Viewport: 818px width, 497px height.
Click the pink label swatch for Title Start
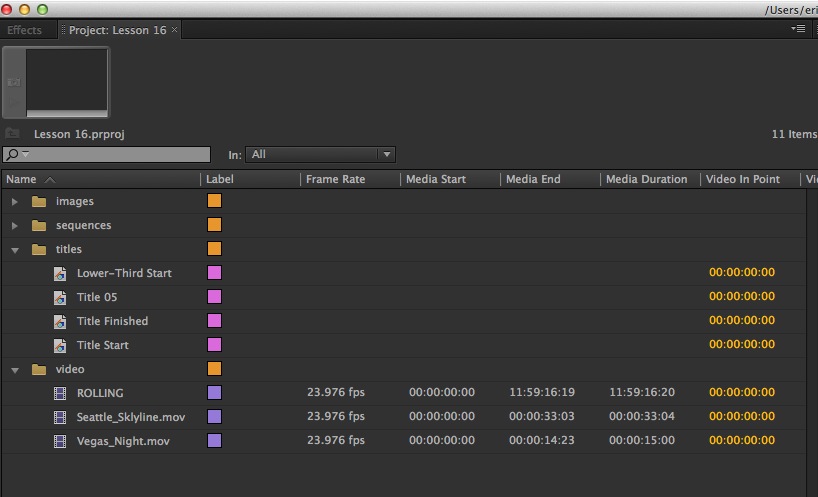pos(214,345)
